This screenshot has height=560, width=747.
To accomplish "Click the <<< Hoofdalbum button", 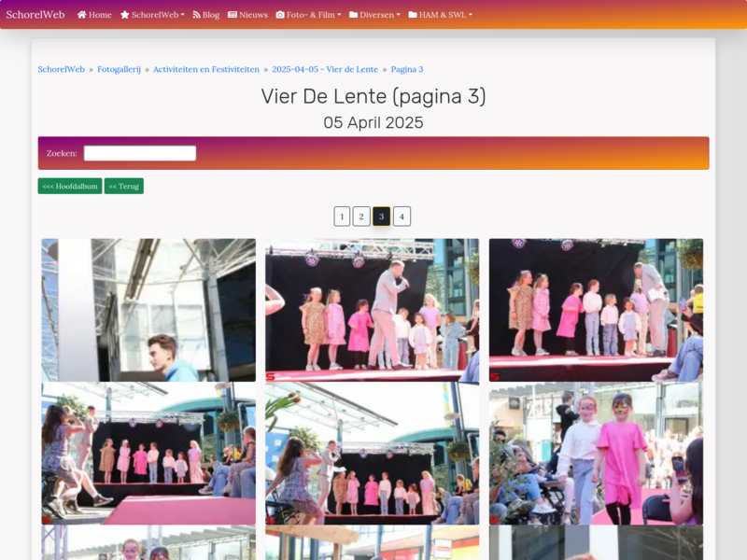I will tap(70, 186).
